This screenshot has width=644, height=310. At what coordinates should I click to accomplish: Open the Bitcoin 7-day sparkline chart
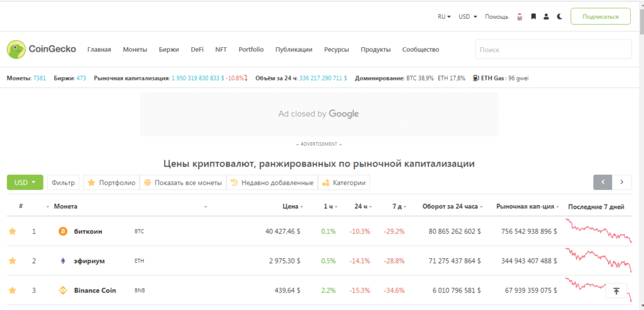click(599, 231)
